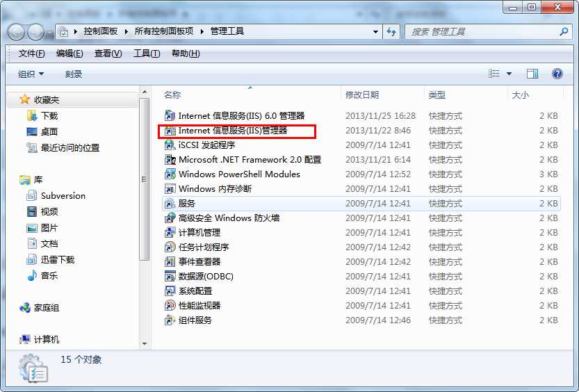Click 所有控制面板项 in the breadcrumb
The width and height of the screenshot is (579, 392).
164,31
